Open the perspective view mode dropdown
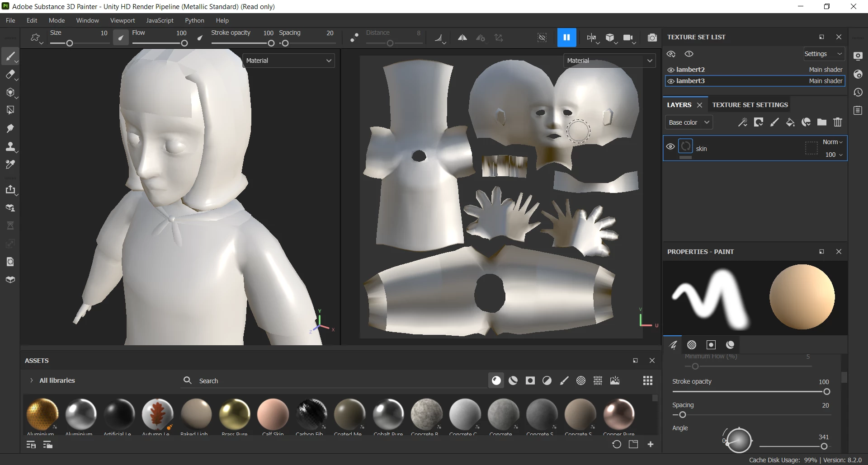This screenshot has height=465, width=868. [610, 38]
